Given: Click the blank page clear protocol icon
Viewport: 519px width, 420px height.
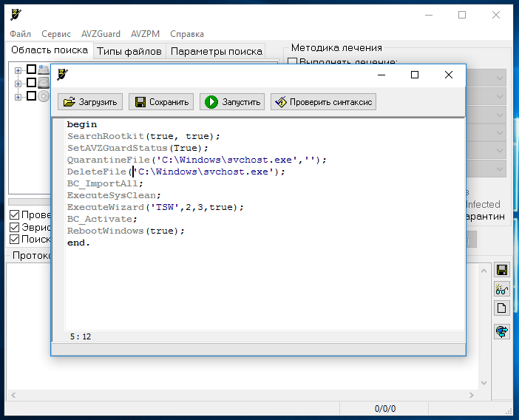Looking at the screenshot, I should 502,308.
